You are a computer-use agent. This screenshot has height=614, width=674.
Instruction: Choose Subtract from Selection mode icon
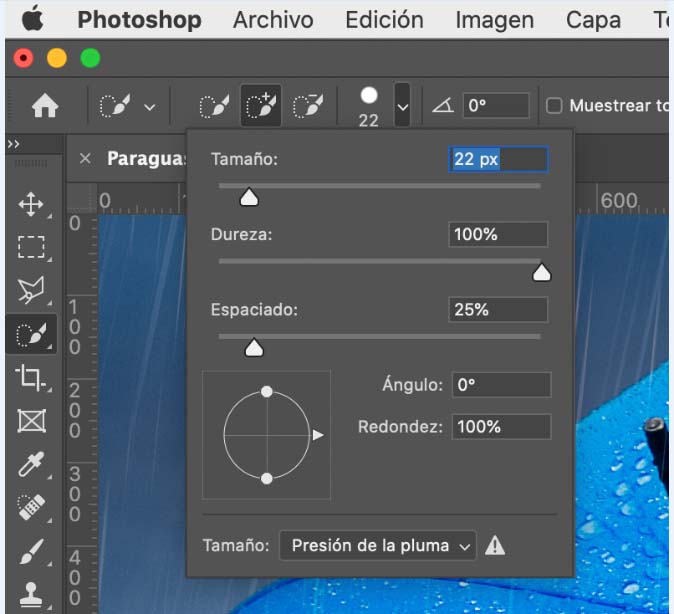tap(308, 106)
